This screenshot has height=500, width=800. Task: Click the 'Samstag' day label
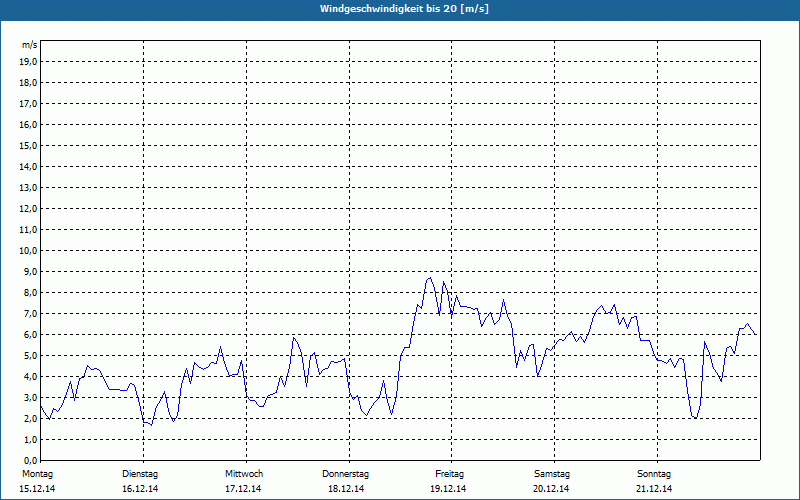point(552,474)
